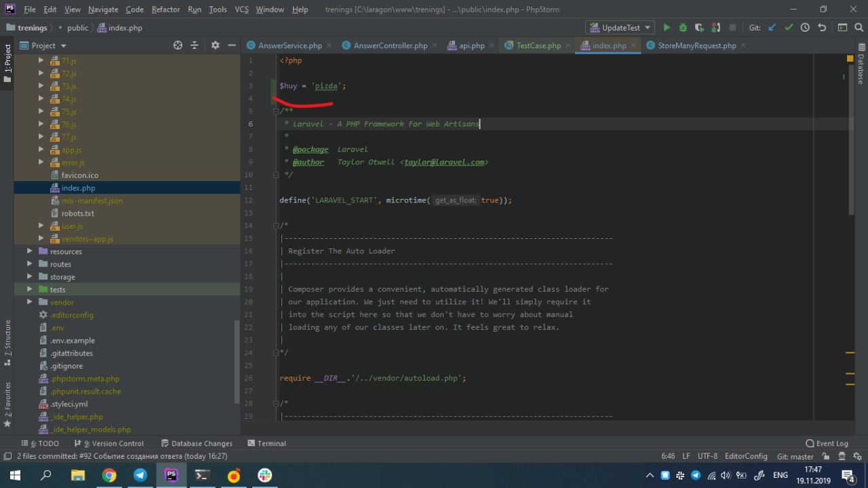Image resolution: width=868 pixels, height=488 pixels.
Task: Click the public breadcrumb
Action: 77,28
